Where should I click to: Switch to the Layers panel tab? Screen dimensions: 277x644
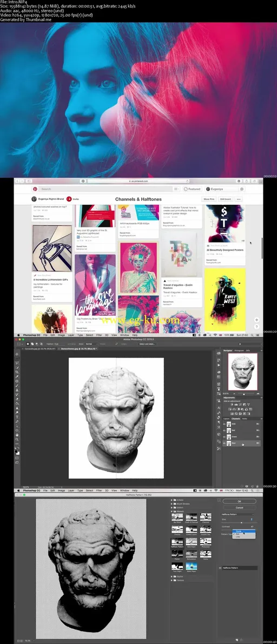click(227, 419)
